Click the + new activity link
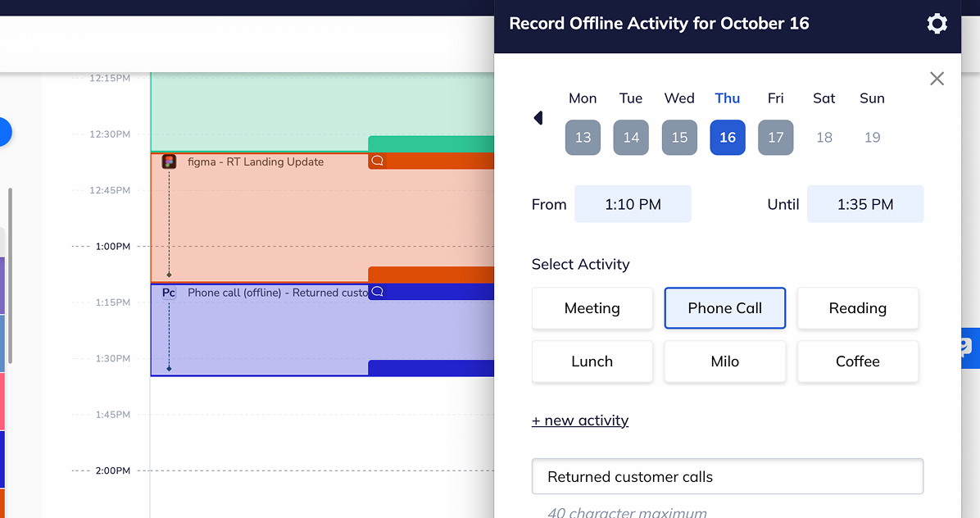Image resolution: width=980 pixels, height=518 pixels. coord(580,420)
